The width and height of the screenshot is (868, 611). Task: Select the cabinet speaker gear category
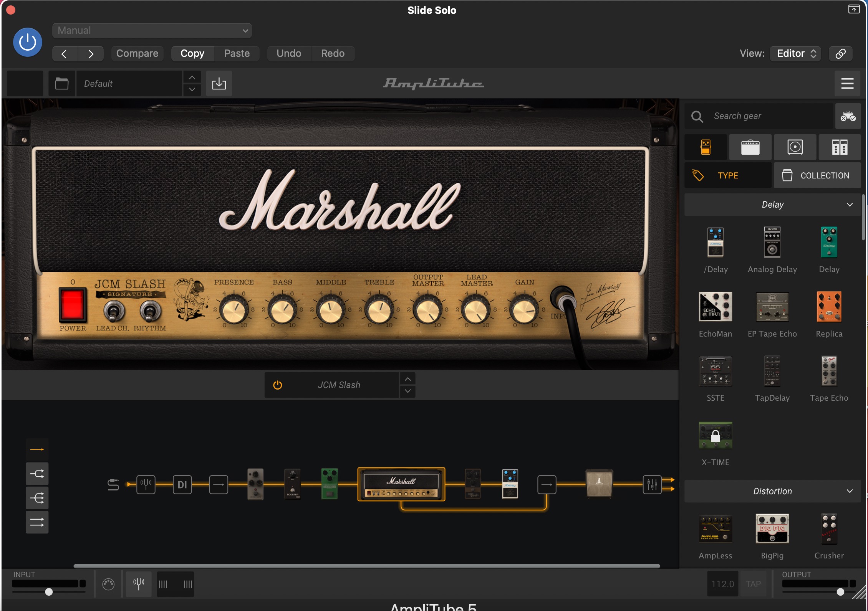tap(795, 147)
